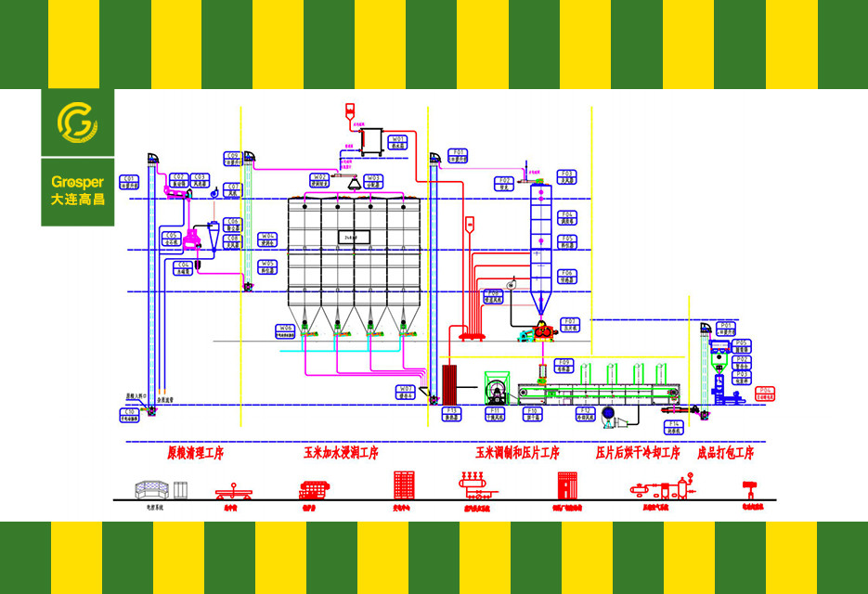Viewport: 868px width, 594px height.
Task: Select the C09 elevator label
Action: coord(232,159)
